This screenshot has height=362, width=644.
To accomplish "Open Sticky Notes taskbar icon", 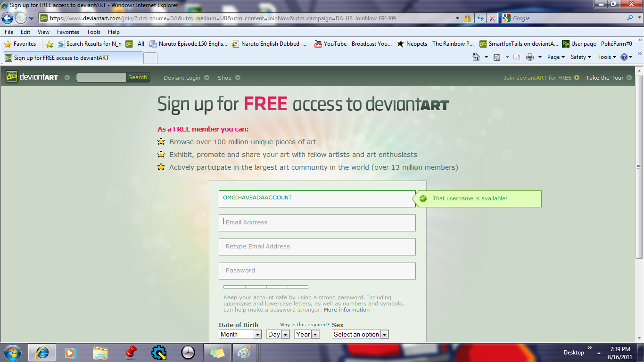I will point(217,352).
